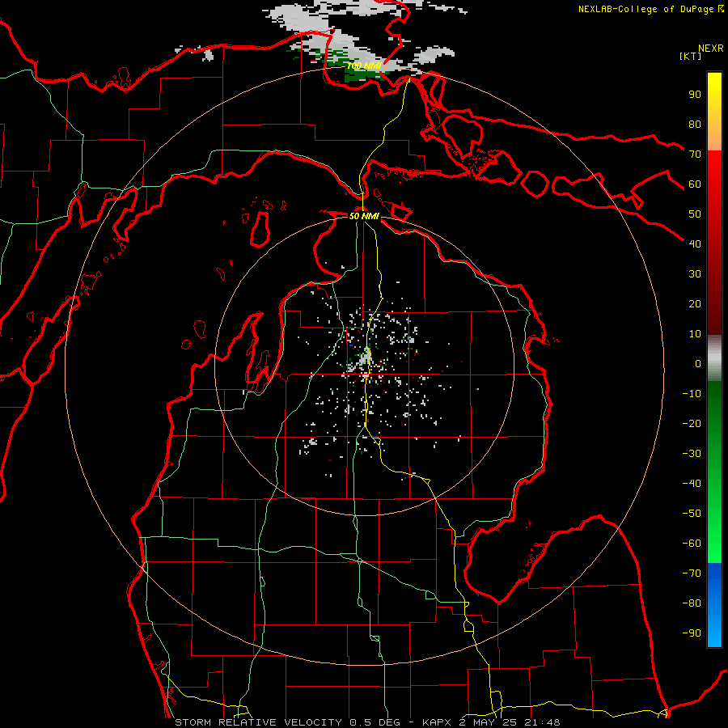Click the positive 50 scale label

(695, 214)
